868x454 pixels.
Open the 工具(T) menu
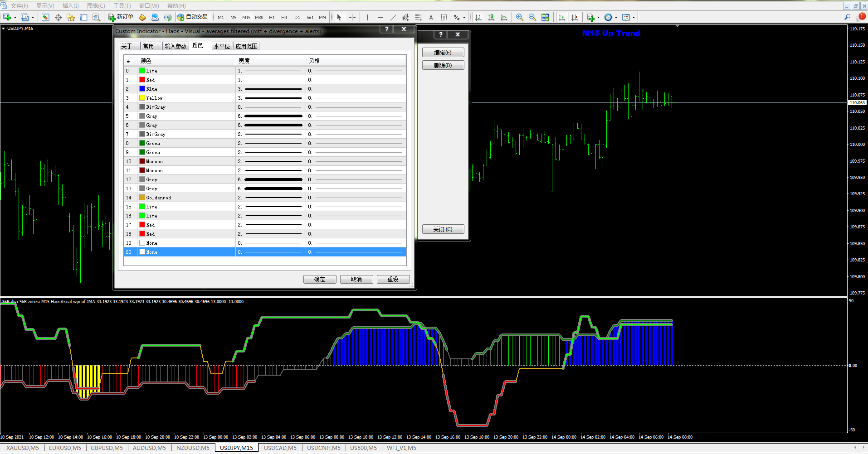pos(122,5)
